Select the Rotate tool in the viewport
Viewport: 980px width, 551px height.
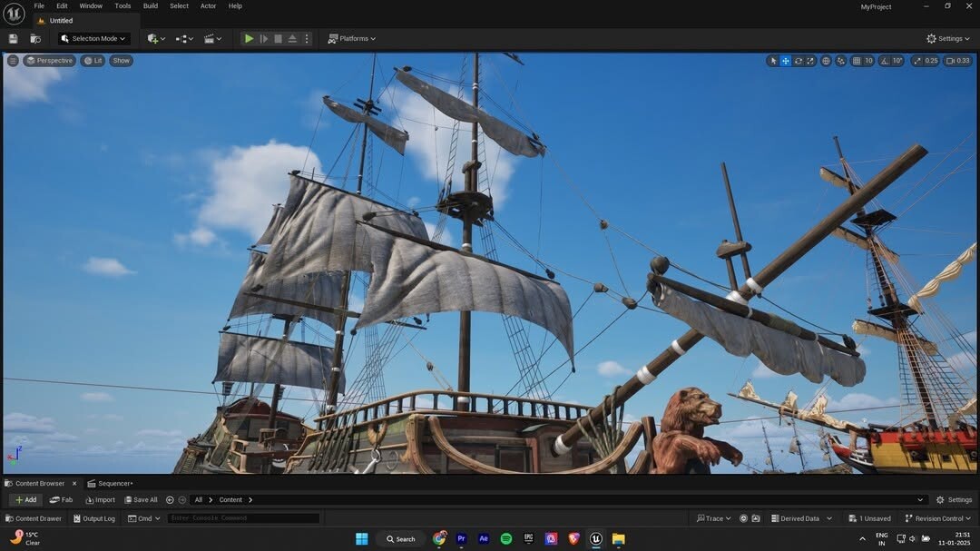pos(798,61)
